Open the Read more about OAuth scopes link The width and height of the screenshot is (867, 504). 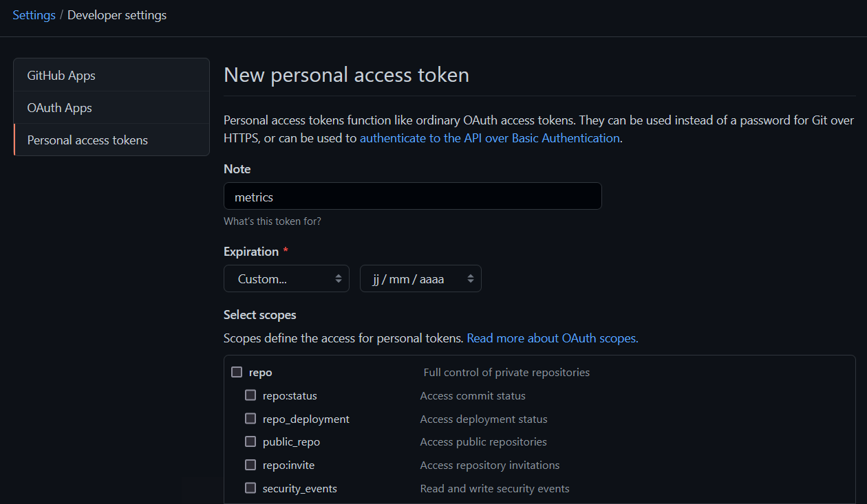pyautogui.click(x=552, y=338)
